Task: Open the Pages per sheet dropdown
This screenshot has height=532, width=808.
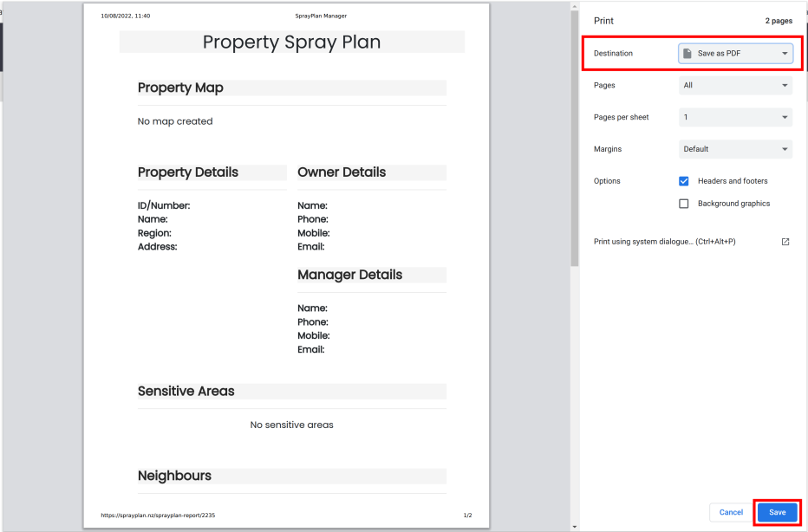Action: coord(735,117)
